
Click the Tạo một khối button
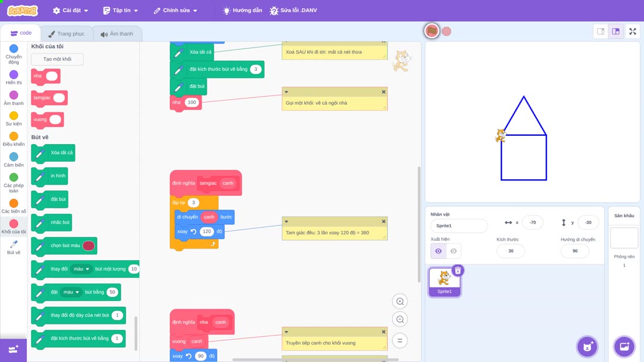[x=57, y=59]
